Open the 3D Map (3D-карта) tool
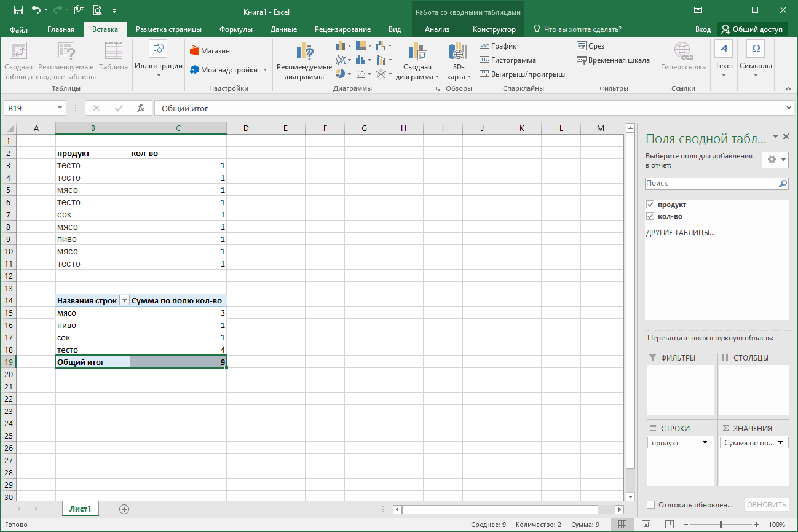 click(x=458, y=61)
